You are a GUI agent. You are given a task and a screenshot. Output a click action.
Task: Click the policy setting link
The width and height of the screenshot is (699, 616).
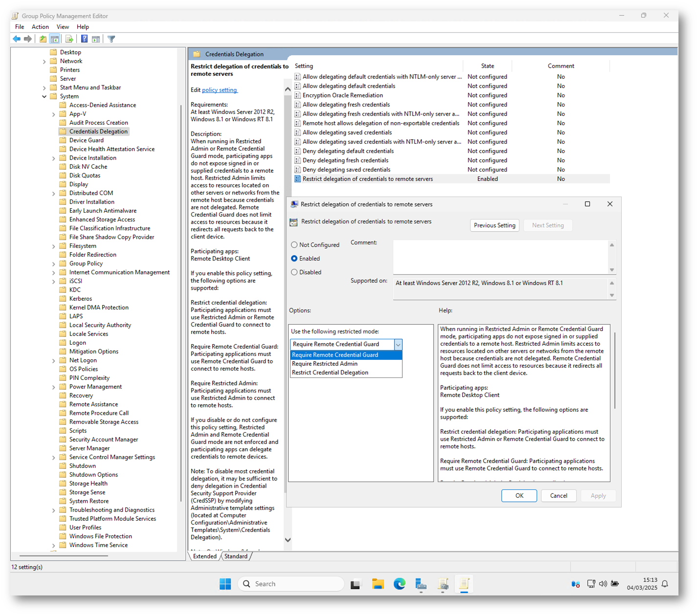(x=219, y=90)
